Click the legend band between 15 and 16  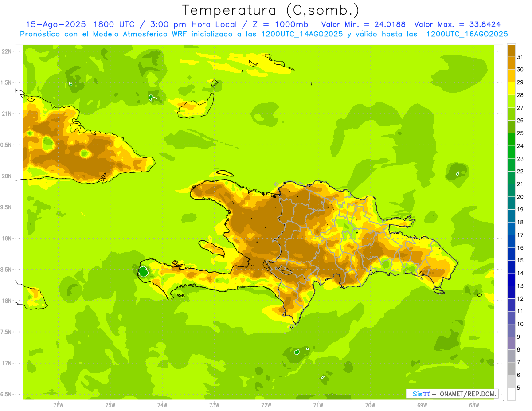coord(511,254)
